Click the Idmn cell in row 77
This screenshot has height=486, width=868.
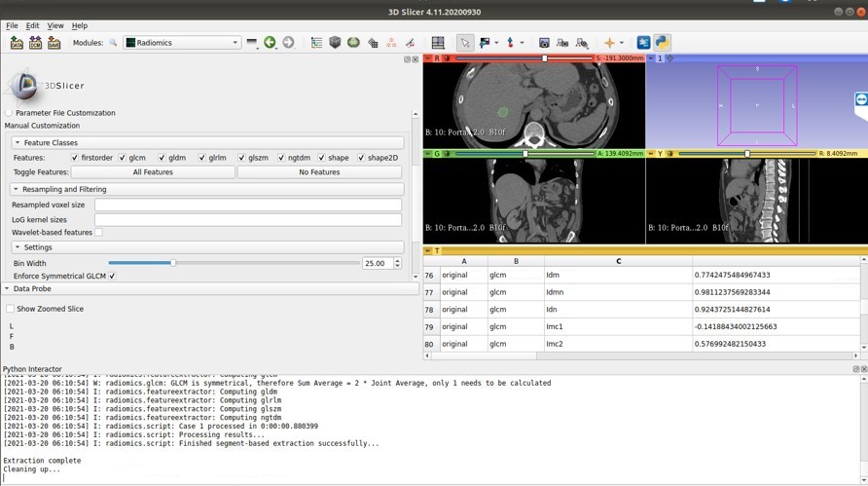(x=618, y=292)
